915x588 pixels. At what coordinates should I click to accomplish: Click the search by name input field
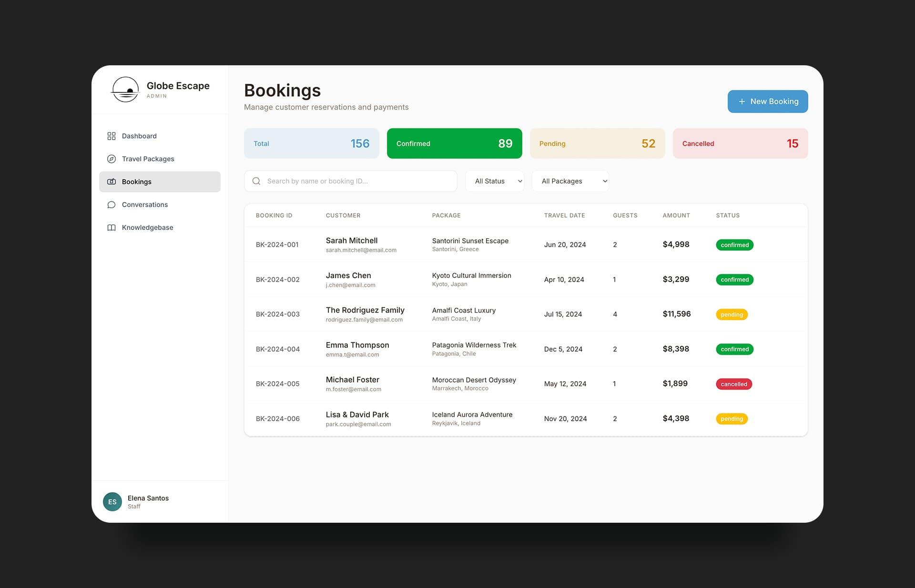point(357,181)
